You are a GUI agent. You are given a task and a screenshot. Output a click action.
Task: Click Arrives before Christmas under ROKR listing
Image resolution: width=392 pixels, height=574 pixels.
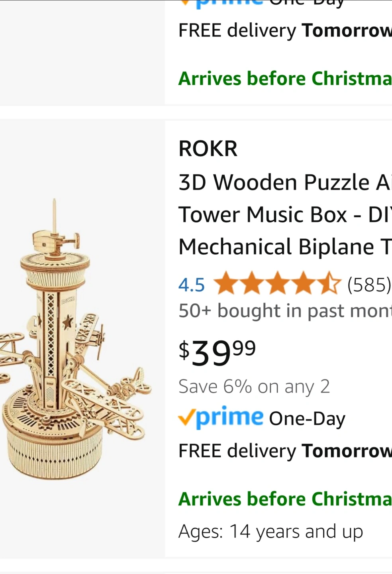285,499
